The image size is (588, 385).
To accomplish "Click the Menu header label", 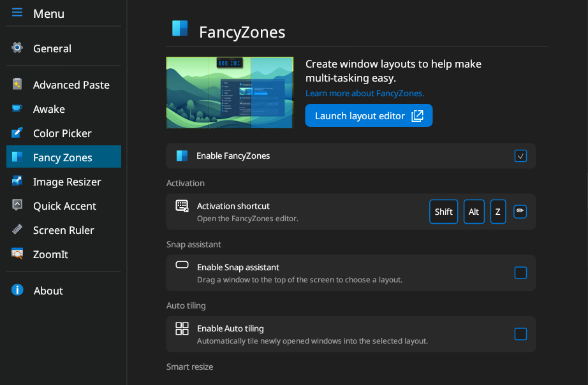I will pos(48,13).
